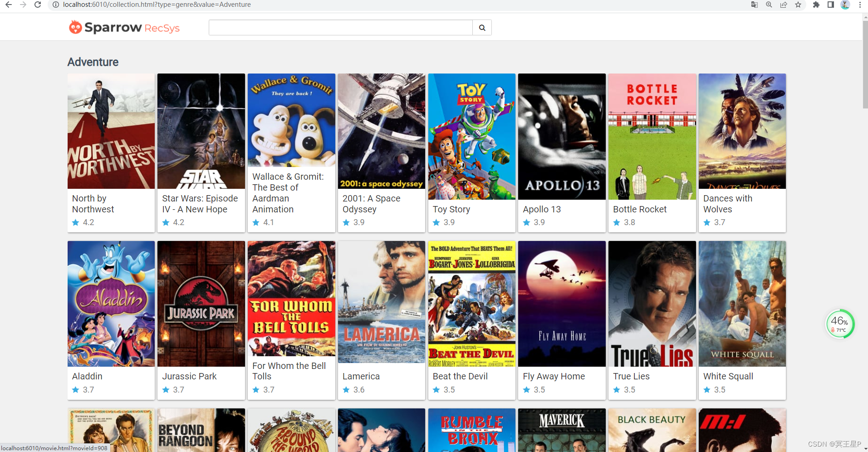Open the extensions puzzle icon

[x=816, y=5]
